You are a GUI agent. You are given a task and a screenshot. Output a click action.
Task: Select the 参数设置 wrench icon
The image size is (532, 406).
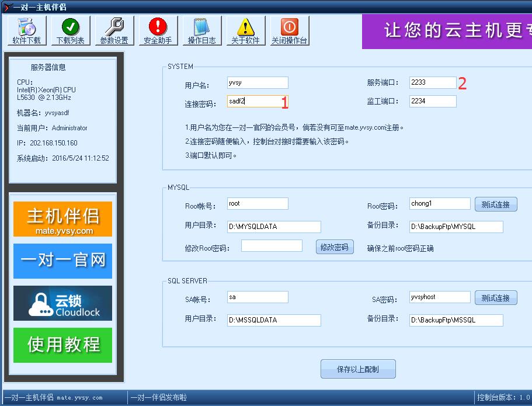114,31
